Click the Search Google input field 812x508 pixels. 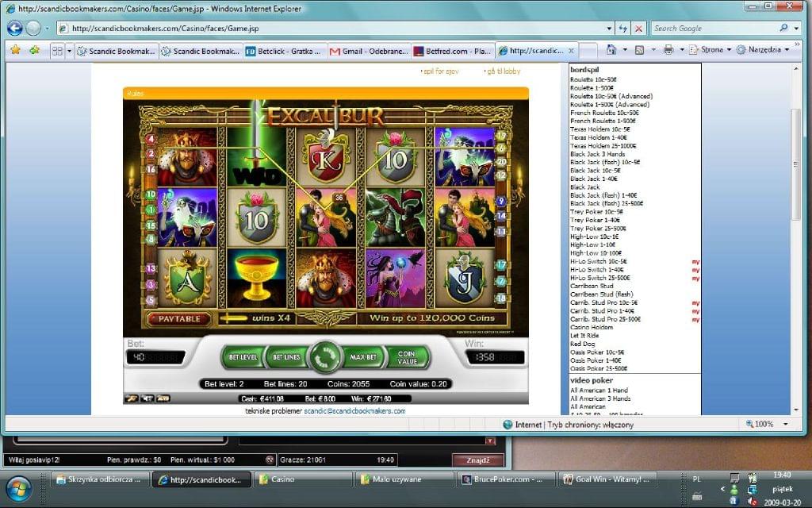714,29
